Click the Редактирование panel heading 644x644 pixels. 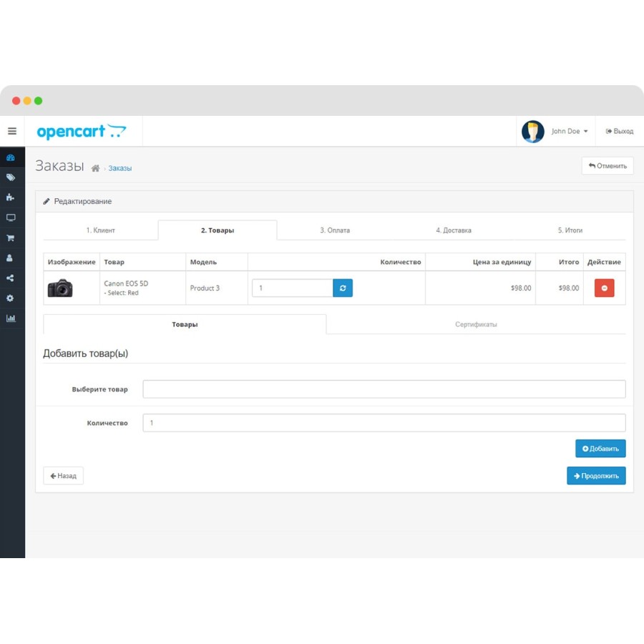coord(82,201)
